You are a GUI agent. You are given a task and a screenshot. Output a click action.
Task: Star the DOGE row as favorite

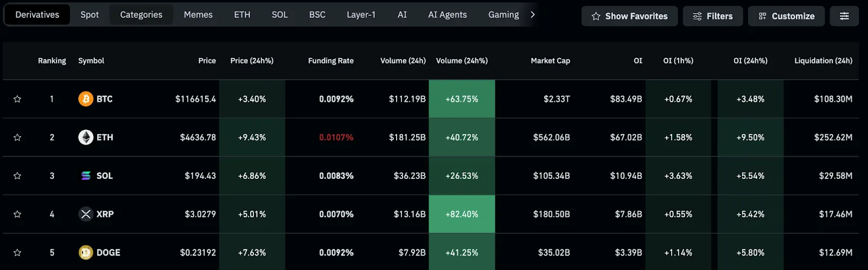pyautogui.click(x=17, y=253)
